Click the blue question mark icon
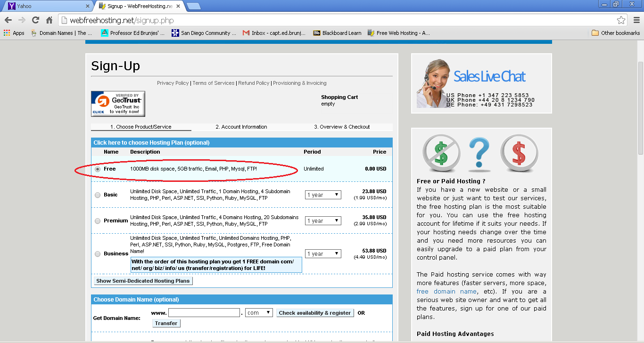Image resolution: width=644 pixels, height=343 pixels. [x=479, y=153]
